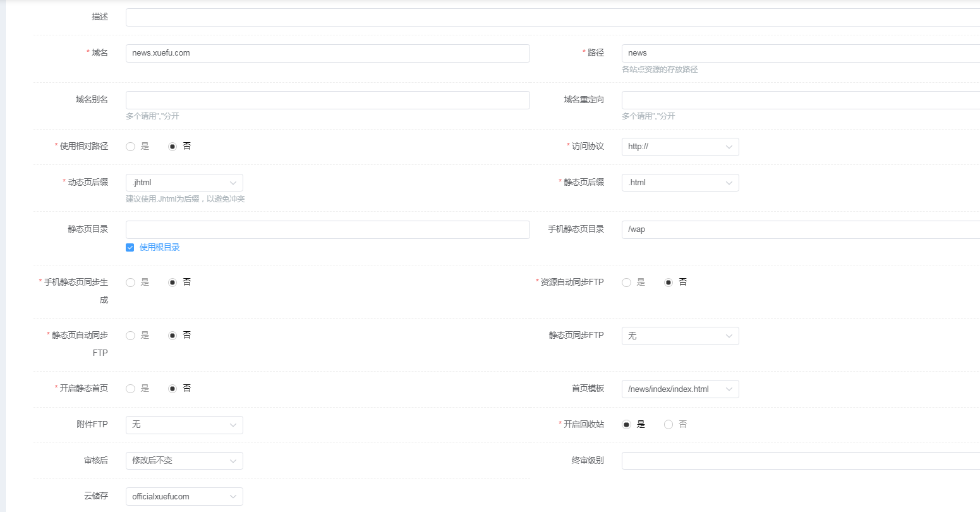Click the 域名别名 input field

point(327,100)
